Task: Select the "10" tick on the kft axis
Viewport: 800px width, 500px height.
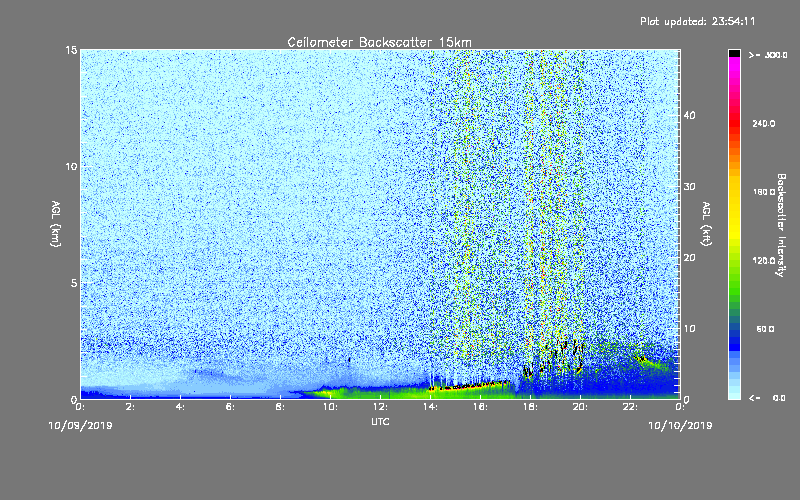Action: tap(689, 328)
